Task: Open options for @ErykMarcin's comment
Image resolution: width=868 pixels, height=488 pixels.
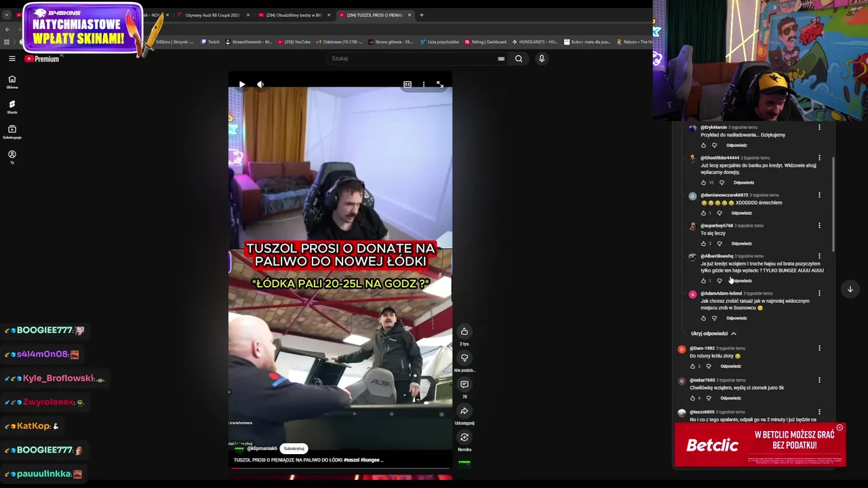Action: tap(819, 127)
